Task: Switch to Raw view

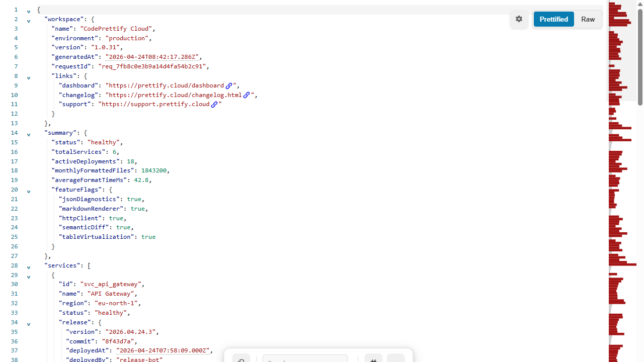Action: (588, 19)
